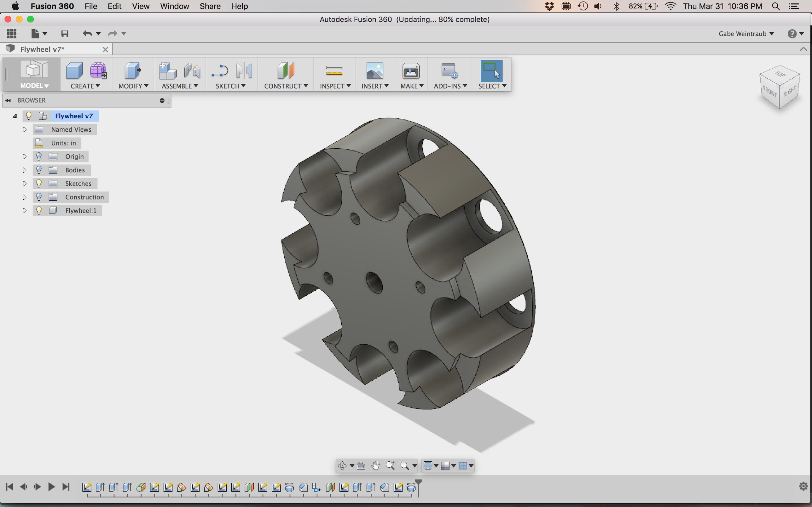Hide the Flywheel:1 component via bulb
This screenshot has height=507, width=812.
click(39, 211)
